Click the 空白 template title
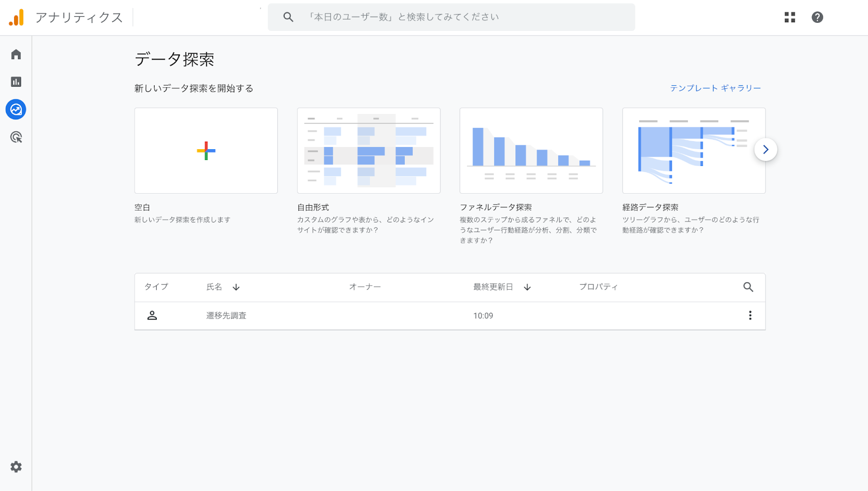The width and height of the screenshot is (868, 491). 142,207
